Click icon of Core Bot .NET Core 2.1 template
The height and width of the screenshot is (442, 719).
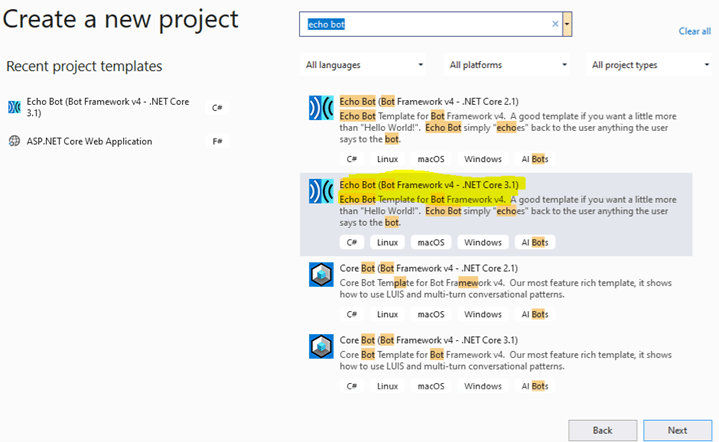tap(321, 274)
